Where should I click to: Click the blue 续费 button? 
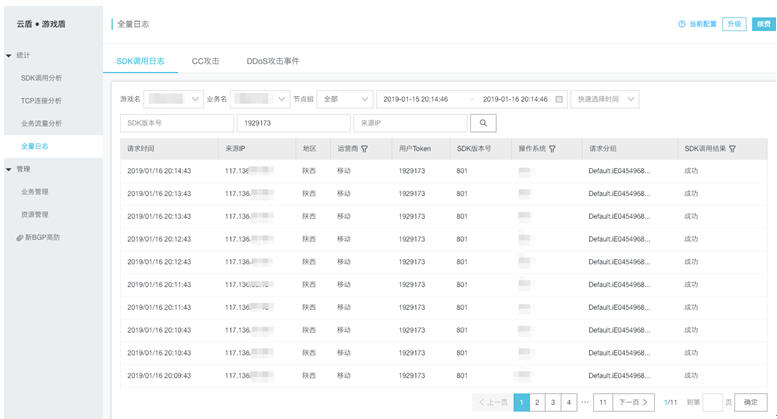click(764, 24)
